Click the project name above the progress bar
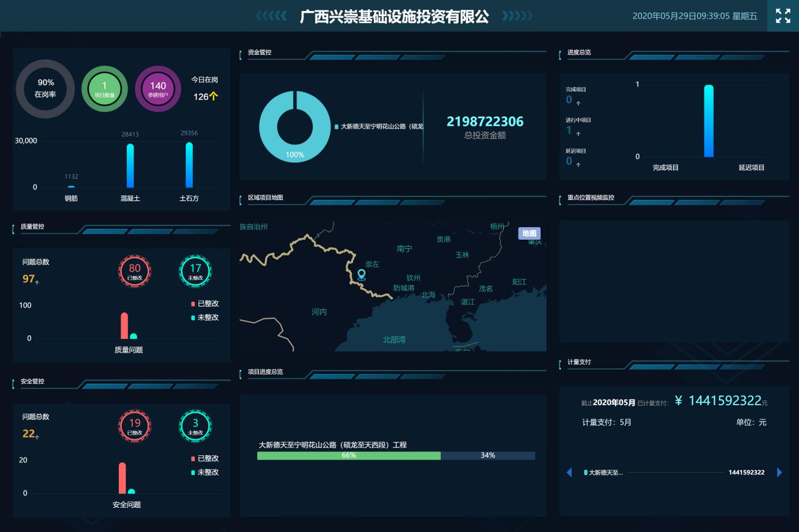The width and height of the screenshot is (799, 532). (x=333, y=445)
